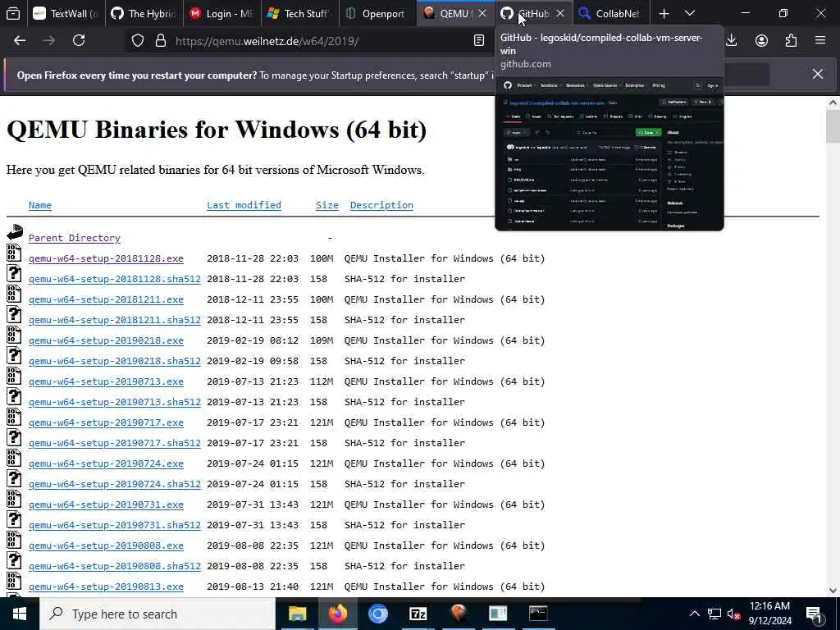Switch to The Hybrid GitHub tab
The width and height of the screenshot is (840, 630).
143,13
